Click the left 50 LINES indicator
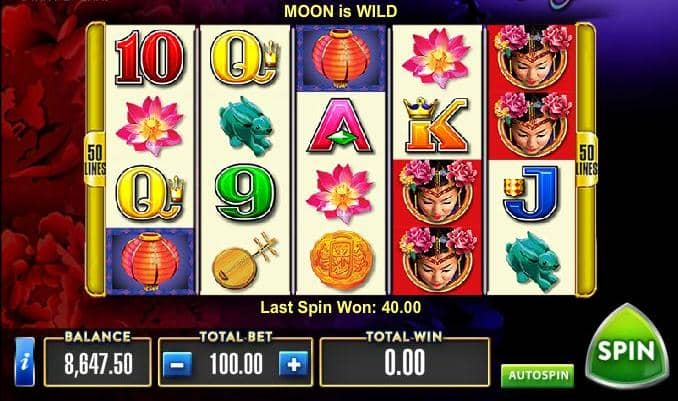Viewport: 678px width, 401px height. pyautogui.click(x=95, y=160)
